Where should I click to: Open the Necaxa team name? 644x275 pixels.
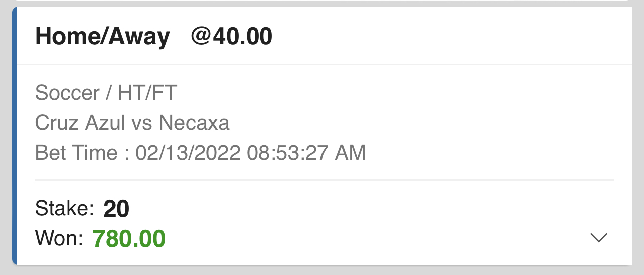[194, 123]
